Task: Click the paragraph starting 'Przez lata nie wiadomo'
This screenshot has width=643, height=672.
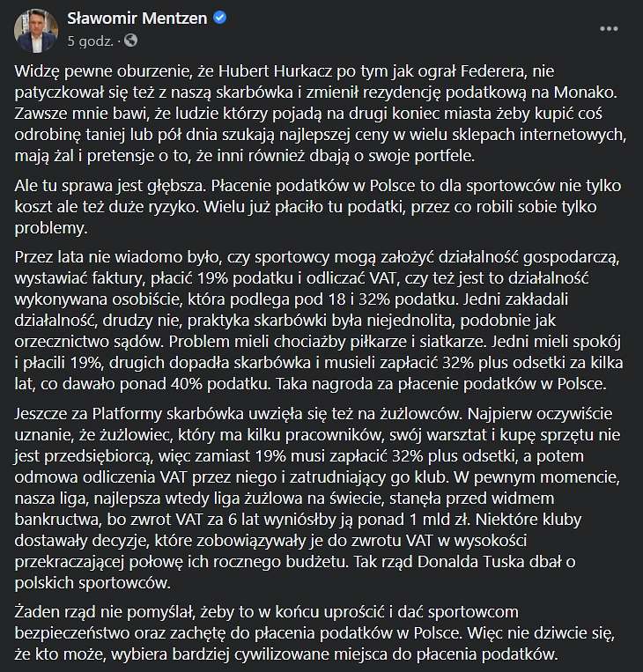Action: (x=319, y=320)
